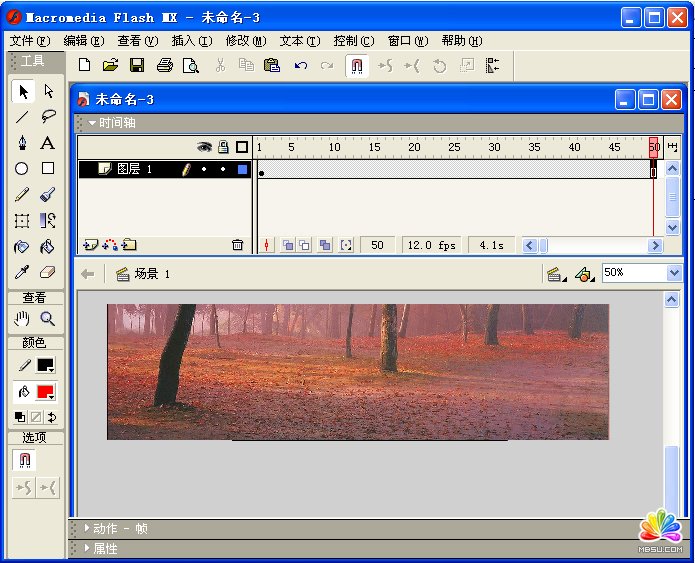Toggle Snap to Objects magnet in toolbar
Image resolution: width=695 pixels, height=563 pixels.
(357, 66)
